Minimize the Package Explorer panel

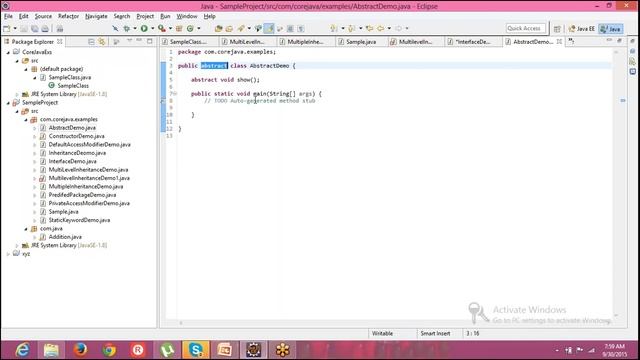(x=139, y=41)
